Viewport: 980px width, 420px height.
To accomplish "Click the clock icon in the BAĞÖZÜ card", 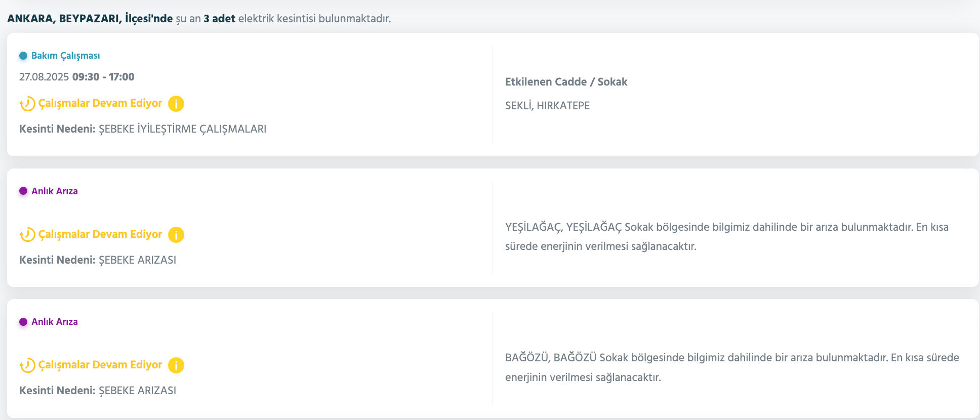I will tap(26, 365).
